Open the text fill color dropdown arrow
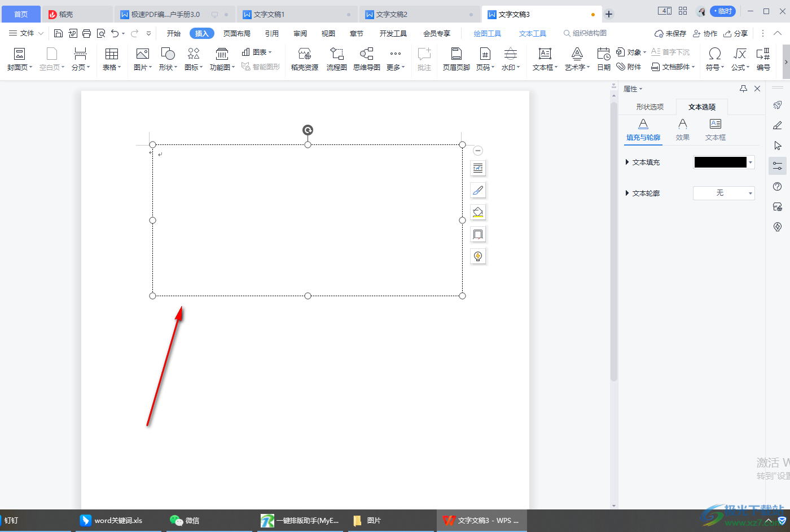Image resolution: width=790 pixels, height=532 pixels. 750,162
